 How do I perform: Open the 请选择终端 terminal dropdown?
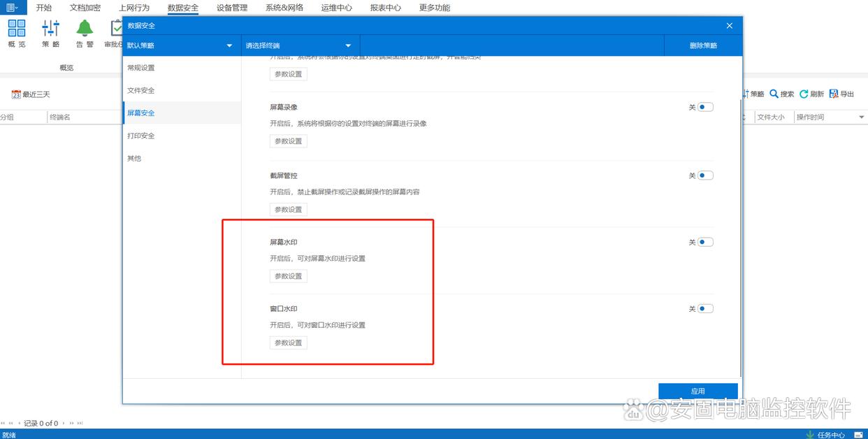click(x=300, y=45)
